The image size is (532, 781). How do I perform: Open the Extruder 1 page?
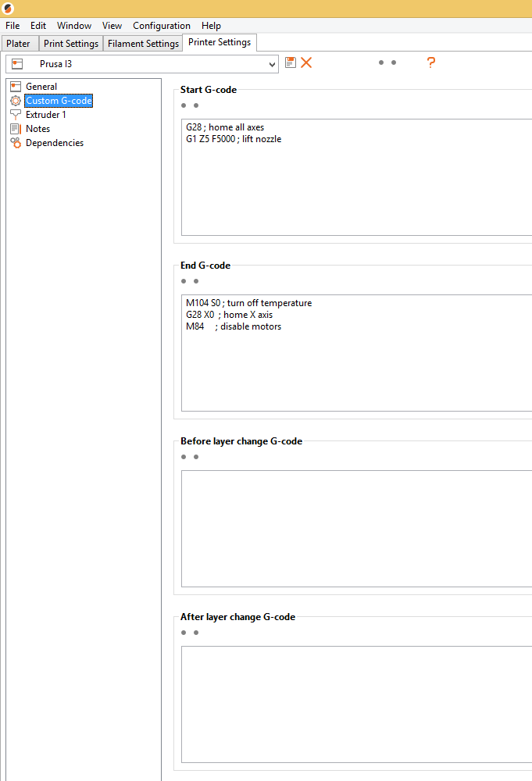point(46,115)
